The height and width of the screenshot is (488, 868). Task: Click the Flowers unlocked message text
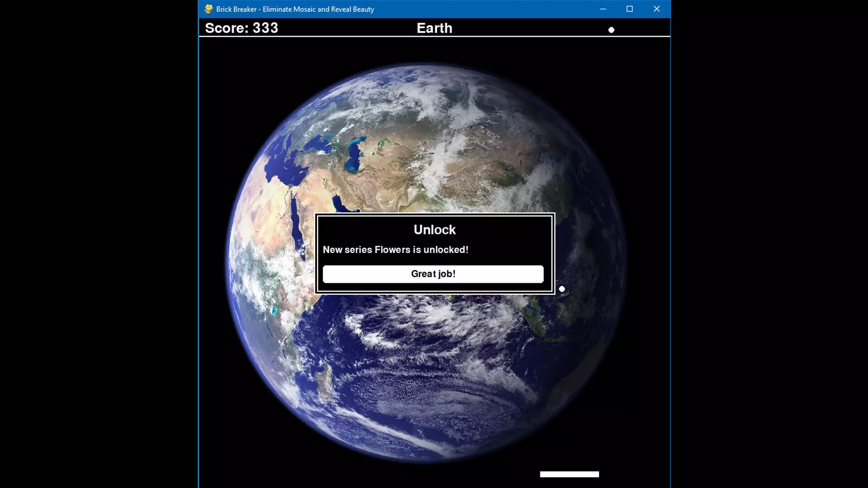pos(396,250)
